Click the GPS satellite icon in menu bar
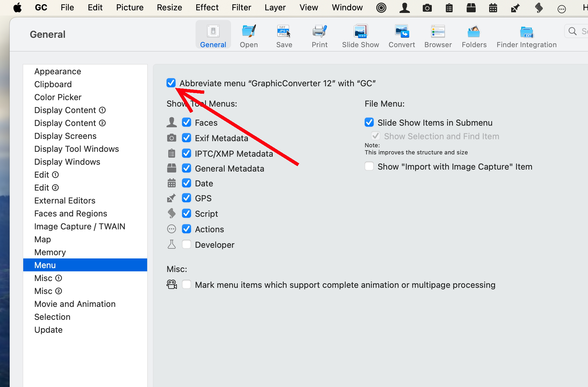Screen dimensions: 588x387 (x=515, y=8)
